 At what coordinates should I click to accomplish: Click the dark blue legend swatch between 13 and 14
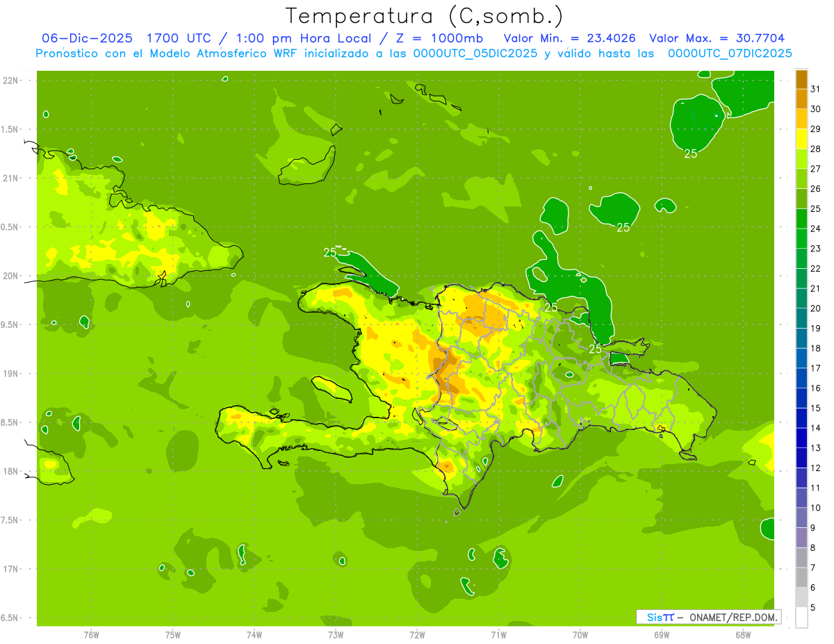click(801, 438)
